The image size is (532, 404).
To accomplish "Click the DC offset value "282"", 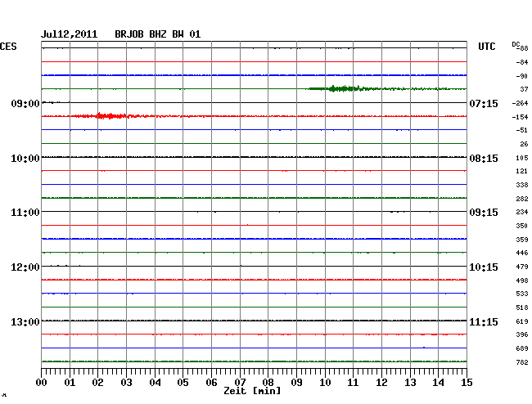I will (x=522, y=199).
